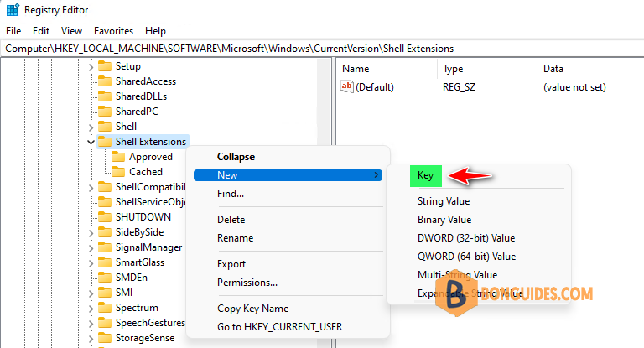Expand the Setup key

click(x=91, y=67)
